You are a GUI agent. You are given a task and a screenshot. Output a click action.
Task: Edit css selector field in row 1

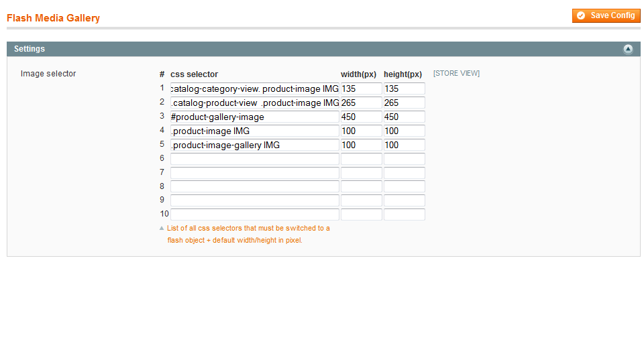254,88
